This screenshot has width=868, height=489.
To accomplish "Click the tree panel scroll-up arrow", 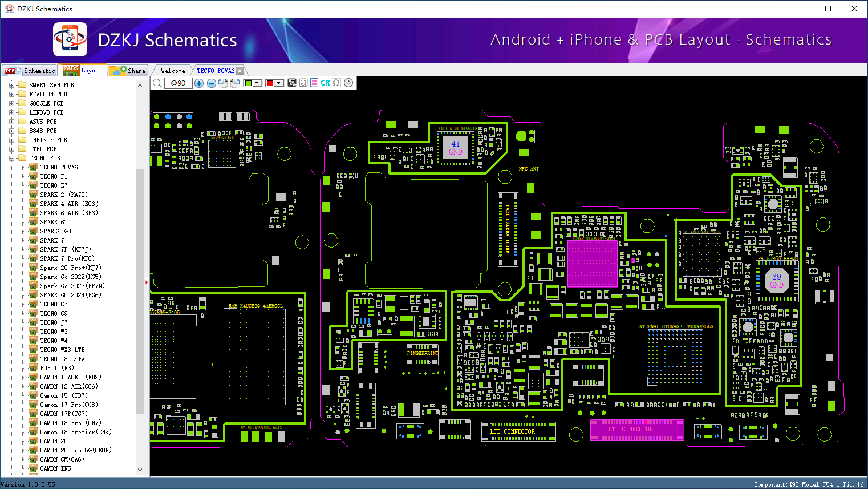I will click(x=140, y=86).
